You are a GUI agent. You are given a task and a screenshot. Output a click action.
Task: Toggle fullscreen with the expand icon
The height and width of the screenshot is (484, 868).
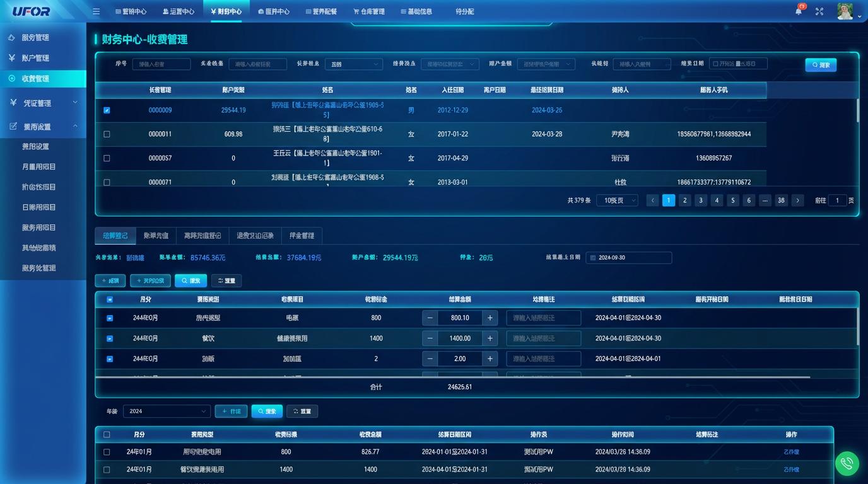point(819,11)
